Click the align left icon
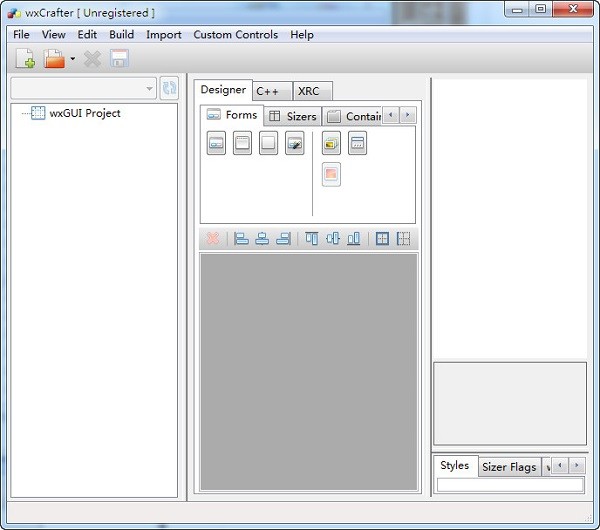 pos(241,239)
